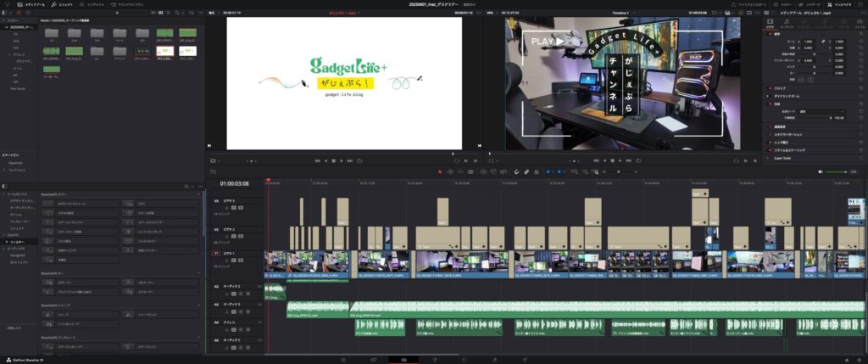The width and height of the screenshot is (868, 364).
Task: Open the サウンドライブラリ panel
Action: pos(127,4)
